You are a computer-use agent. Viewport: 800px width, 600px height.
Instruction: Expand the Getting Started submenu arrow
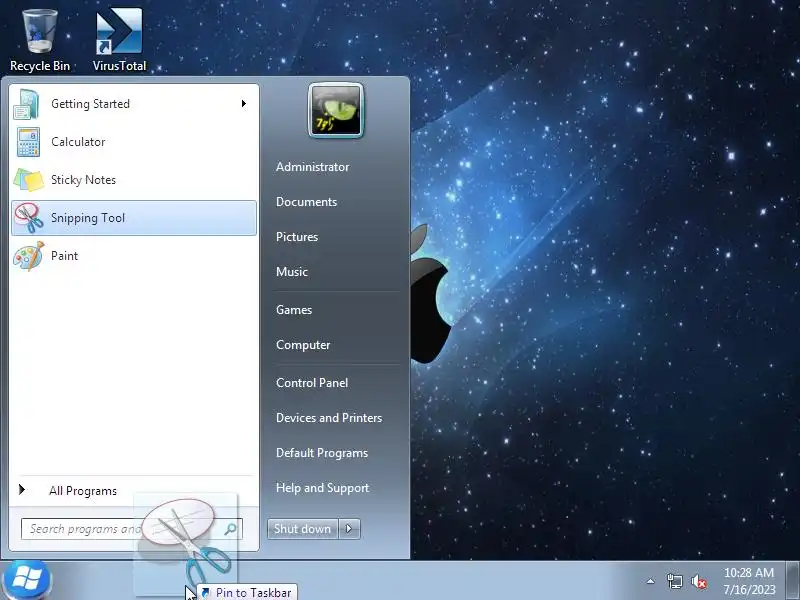click(244, 104)
